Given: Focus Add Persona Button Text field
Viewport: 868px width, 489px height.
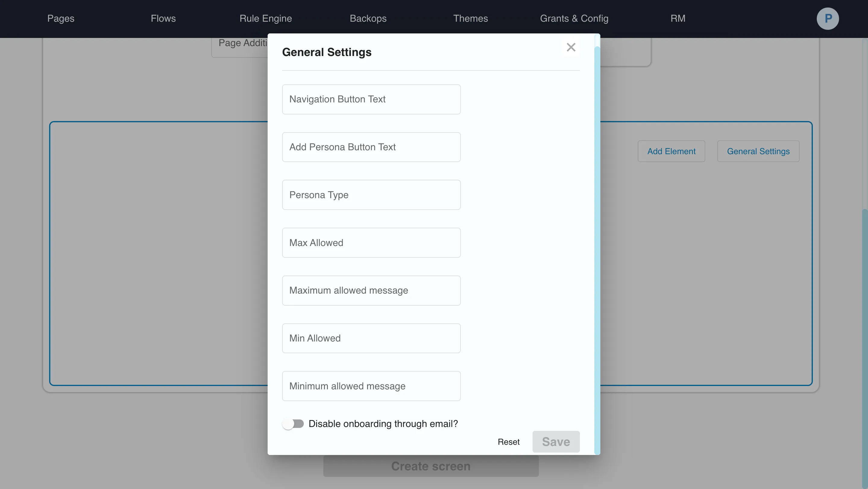Looking at the screenshot, I should click(371, 147).
